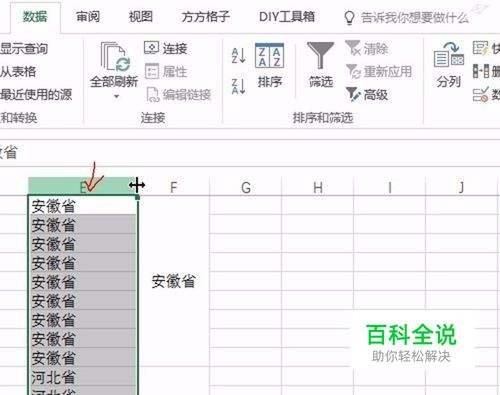Select column F header
This screenshot has width=500, height=395.
(x=174, y=187)
